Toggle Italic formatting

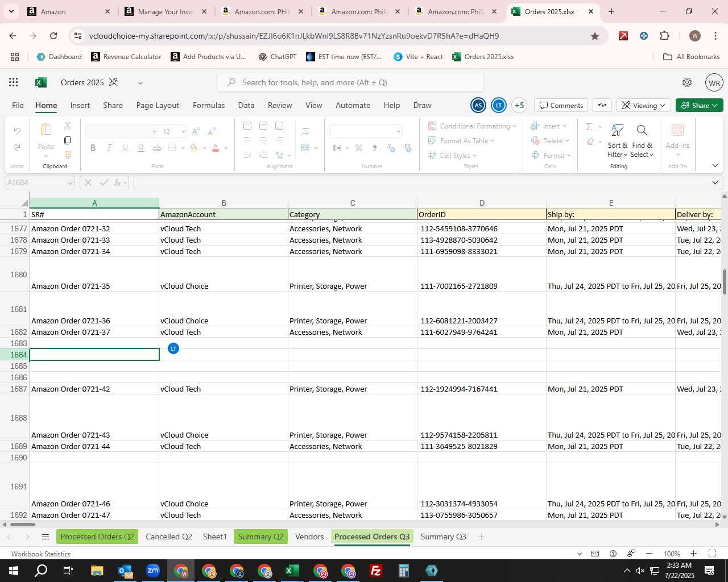tap(109, 148)
